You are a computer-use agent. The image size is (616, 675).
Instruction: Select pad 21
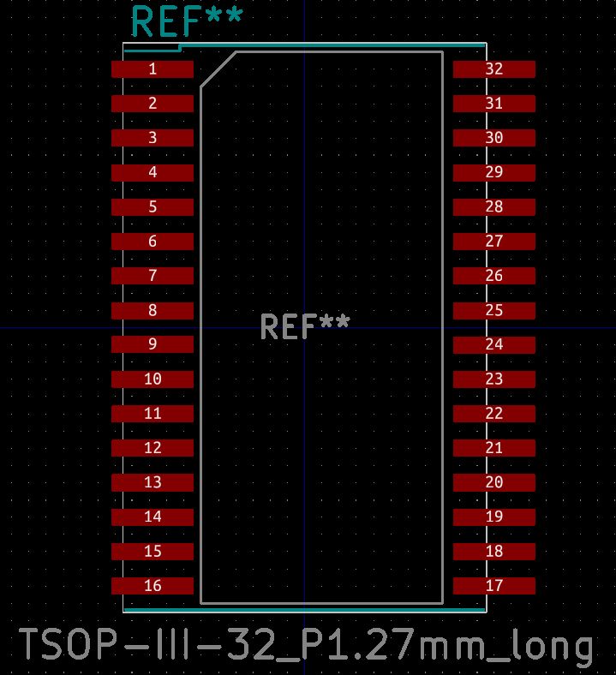pyautogui.click(x=494, y=448)
